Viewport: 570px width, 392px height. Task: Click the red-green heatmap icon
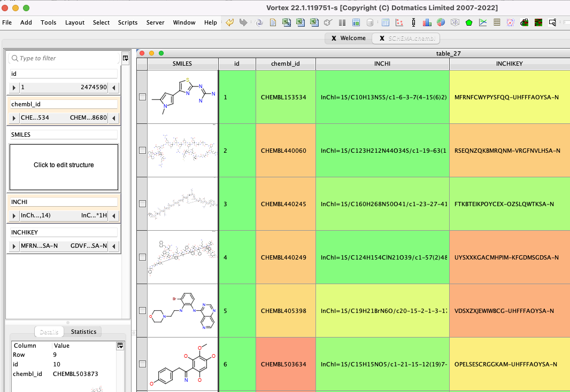coord(538,22)
